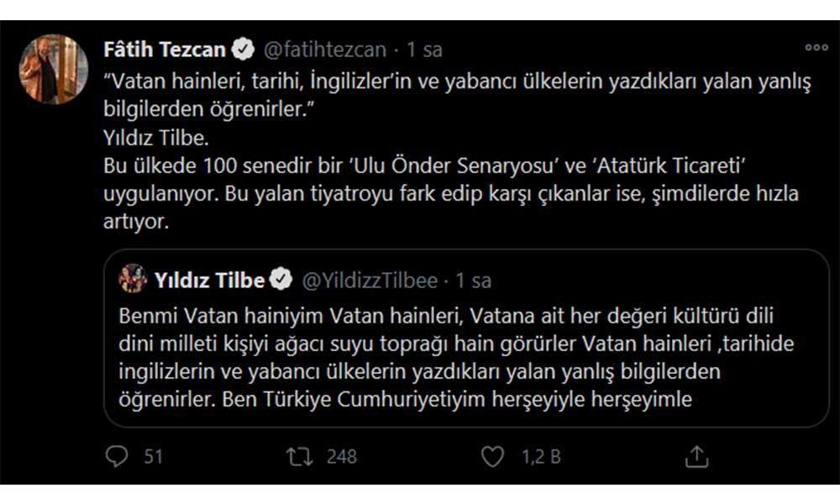Screen dimensions: 840x504
Task: Click Yıldız Tilbe's verified badge
Action: point(281,280)
